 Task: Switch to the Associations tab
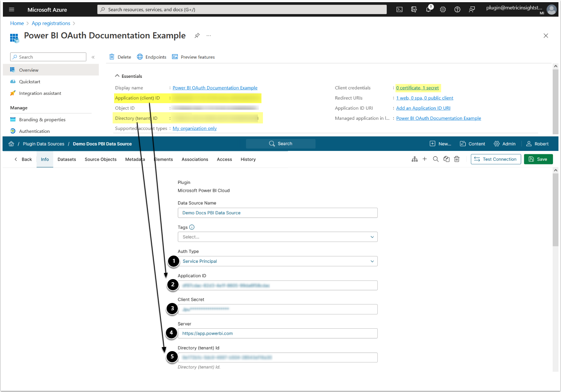[x=195, y=159]
